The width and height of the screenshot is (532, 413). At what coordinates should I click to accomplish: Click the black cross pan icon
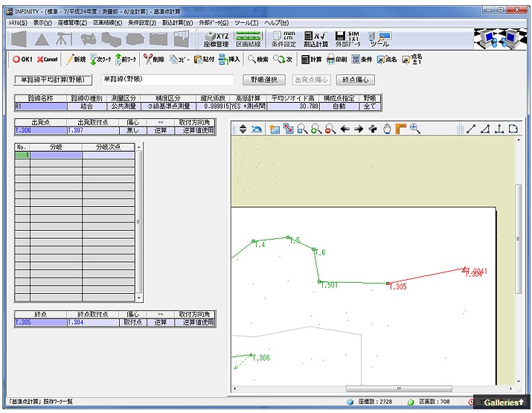[373, 129]
